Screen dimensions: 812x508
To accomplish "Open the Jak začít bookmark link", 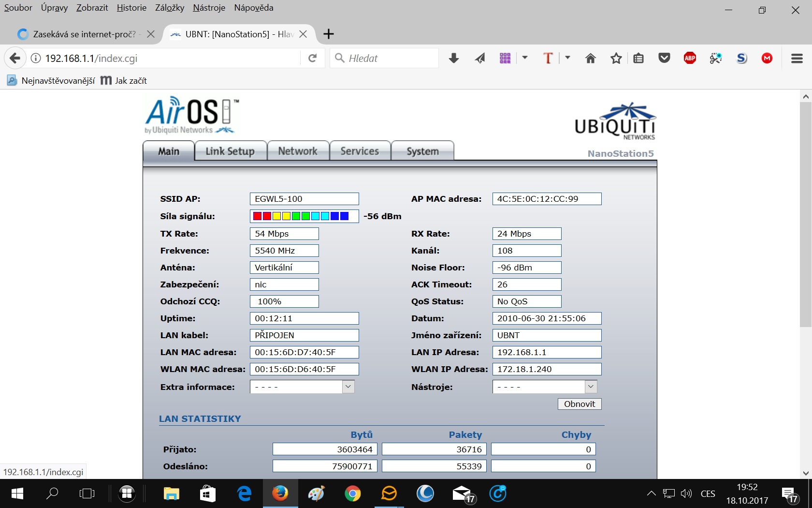I will (x=130, y=81).
